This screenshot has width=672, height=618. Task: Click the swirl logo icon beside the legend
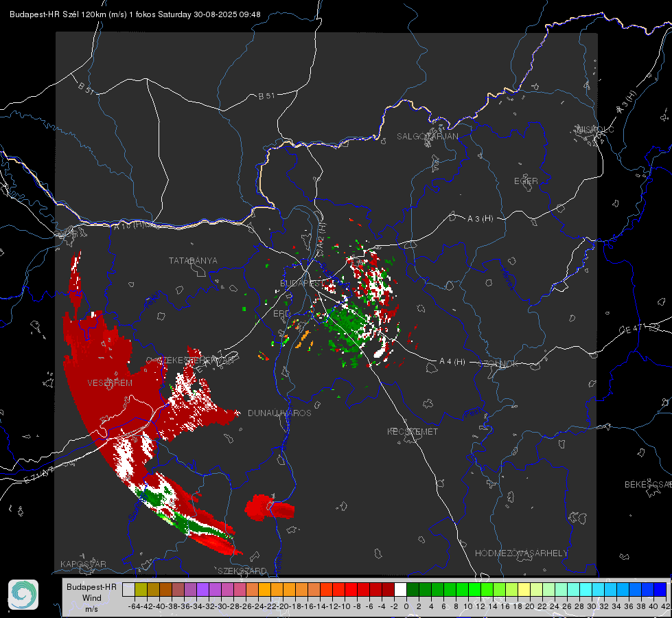click(x=23, y=595)
